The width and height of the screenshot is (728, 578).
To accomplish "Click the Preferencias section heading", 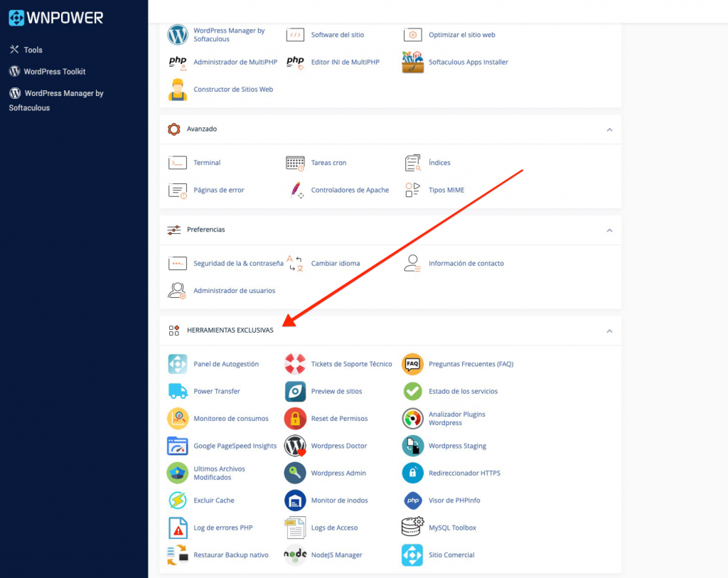I will click(206, 230).
